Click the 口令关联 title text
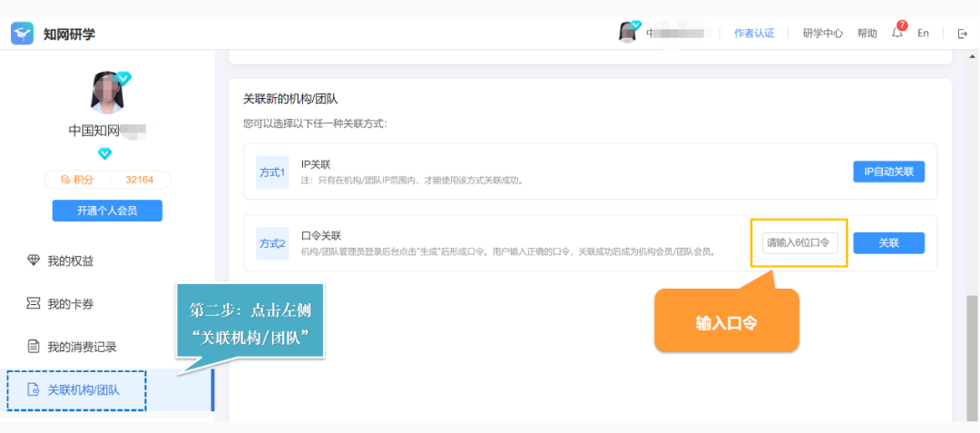This screenshot has height=433, width=980. pos(321,235)
